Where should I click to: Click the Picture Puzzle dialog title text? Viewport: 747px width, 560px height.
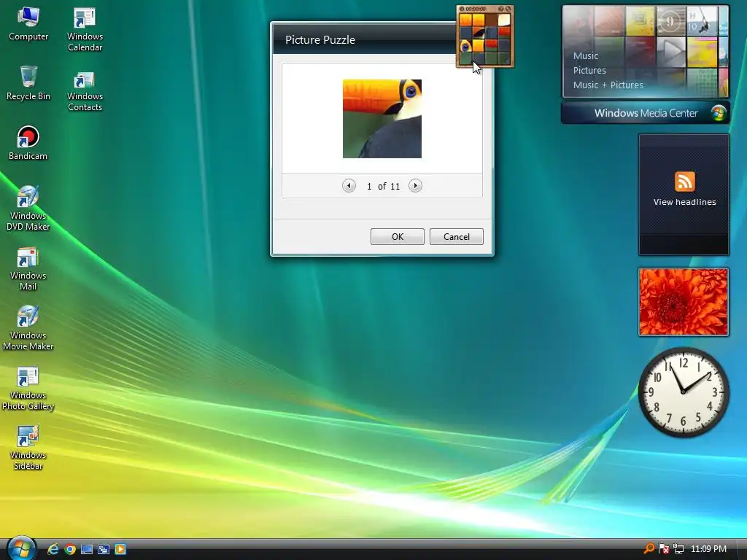point(320,40)
